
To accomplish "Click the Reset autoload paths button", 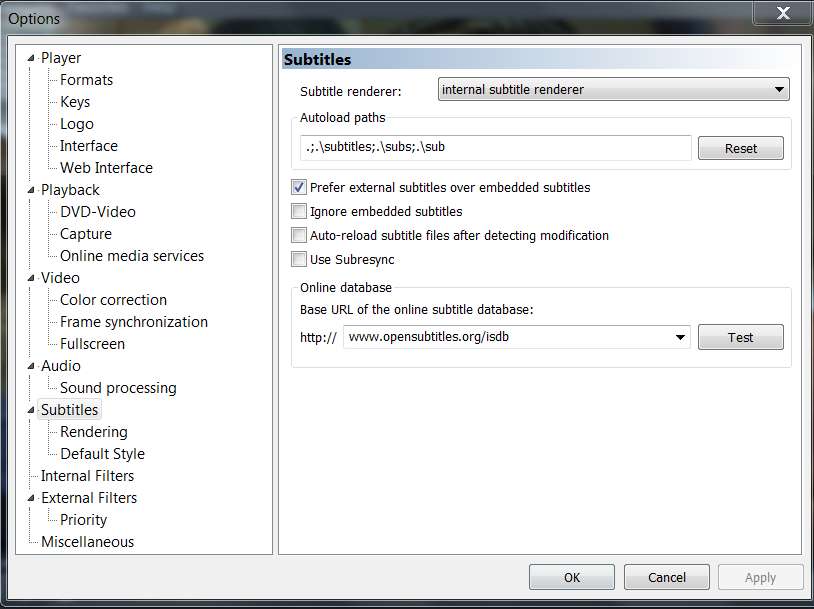I will [741, 148].
